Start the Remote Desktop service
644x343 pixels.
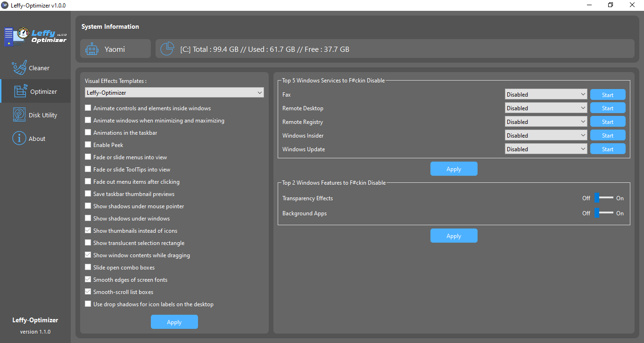tap(607, 107)
